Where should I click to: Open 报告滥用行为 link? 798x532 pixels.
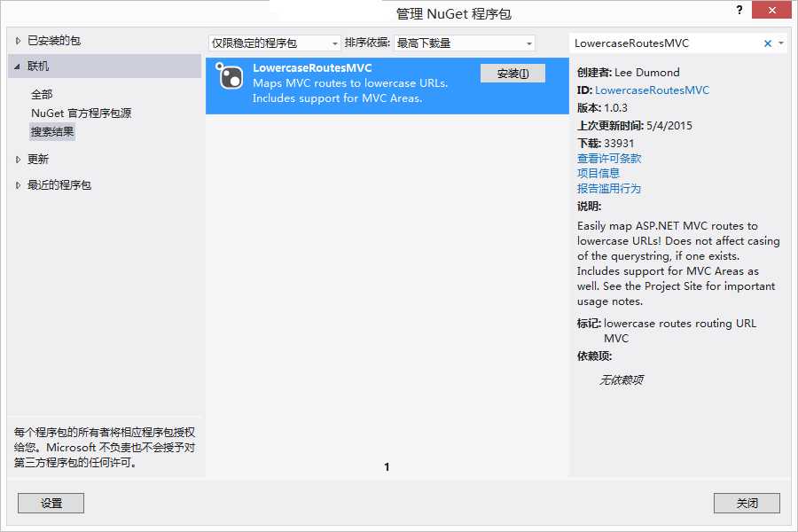(608, 188)
